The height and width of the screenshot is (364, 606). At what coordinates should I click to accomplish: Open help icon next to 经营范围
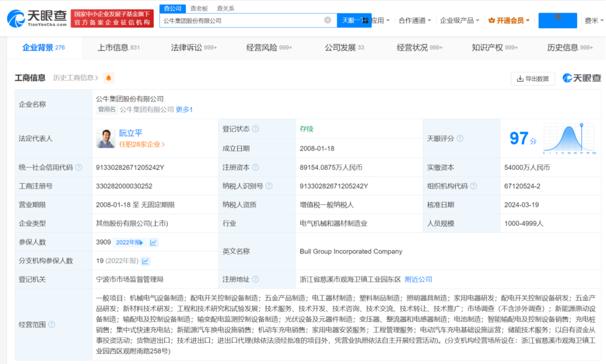coord(51,325)
